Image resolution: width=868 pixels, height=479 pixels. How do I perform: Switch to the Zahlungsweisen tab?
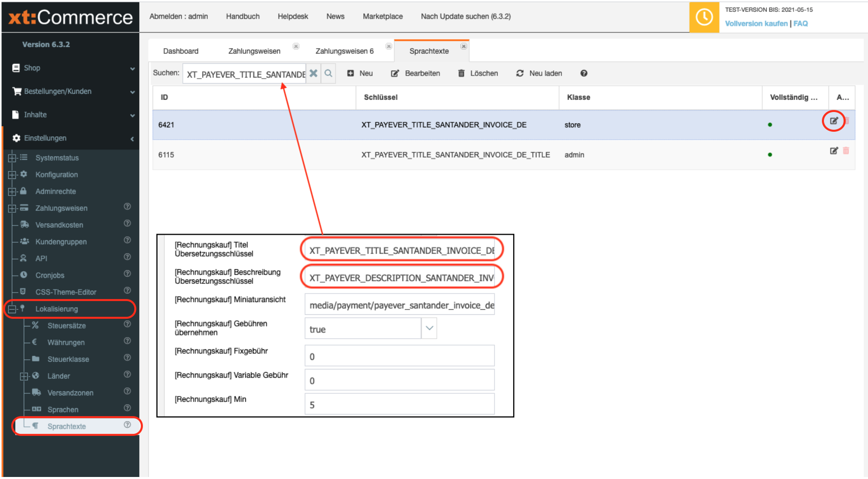[x=254, y=51]
